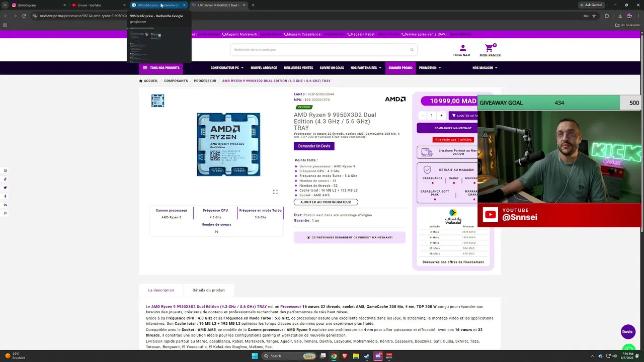Screen dimensions: 644x362
Task: Click the Commander Maintenant button
Action: [447, 128]
